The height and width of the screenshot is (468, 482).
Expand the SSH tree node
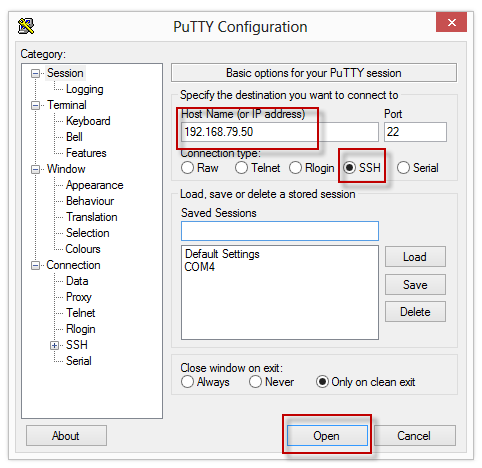tap(54, 345)
